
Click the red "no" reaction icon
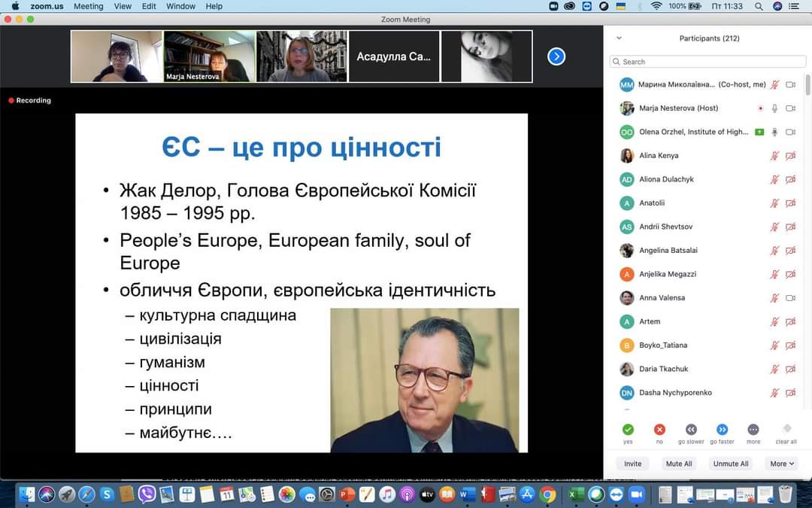(659, 430)
